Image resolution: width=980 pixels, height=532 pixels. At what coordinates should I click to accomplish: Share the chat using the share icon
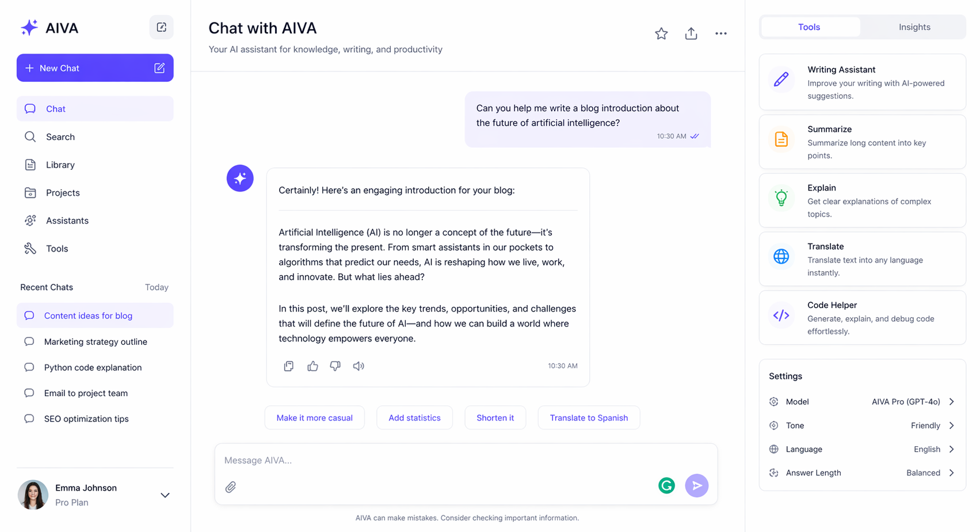coord(691,33)
